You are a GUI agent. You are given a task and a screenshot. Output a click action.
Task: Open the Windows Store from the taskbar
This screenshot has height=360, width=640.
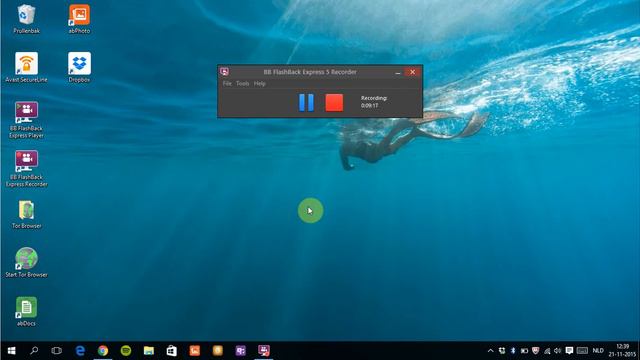point(171,351)
